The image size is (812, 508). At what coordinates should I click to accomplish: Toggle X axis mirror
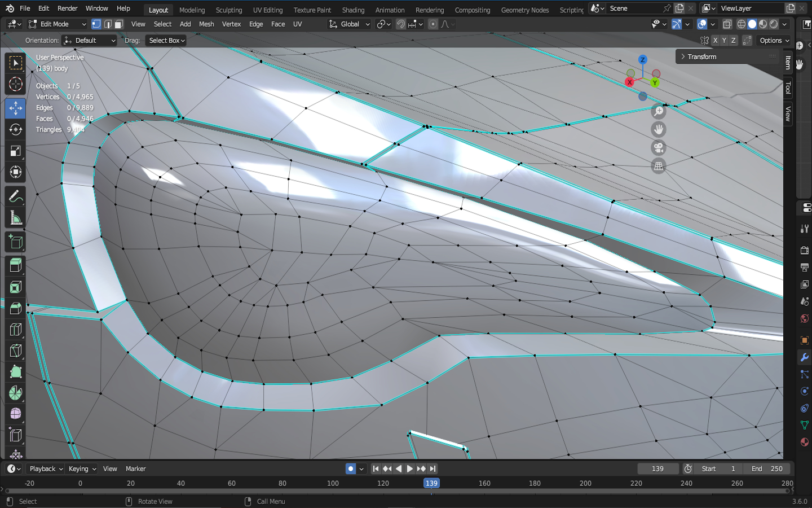tap(715, 41)
